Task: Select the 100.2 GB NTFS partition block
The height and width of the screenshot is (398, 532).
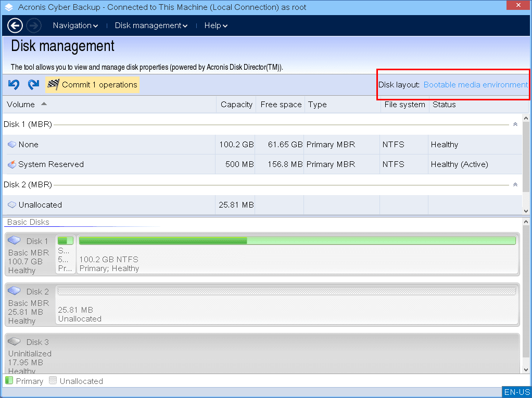Action: coord(298,254)
